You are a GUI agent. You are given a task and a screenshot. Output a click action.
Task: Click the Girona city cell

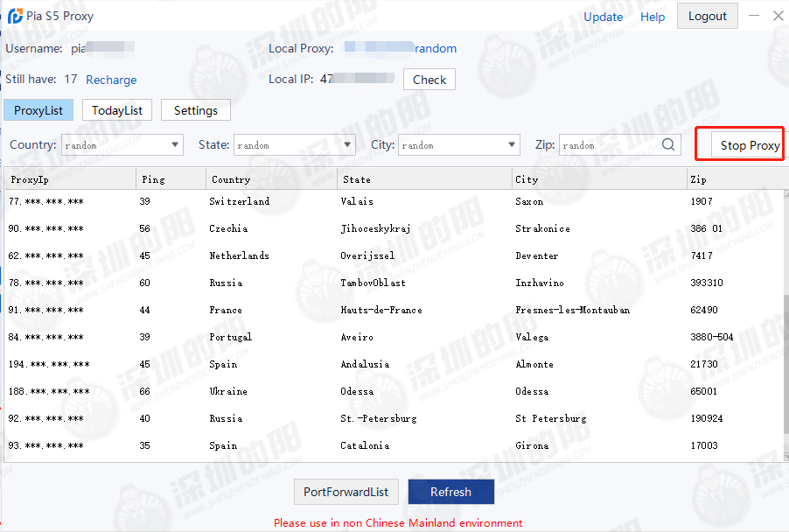pos(532,446)
